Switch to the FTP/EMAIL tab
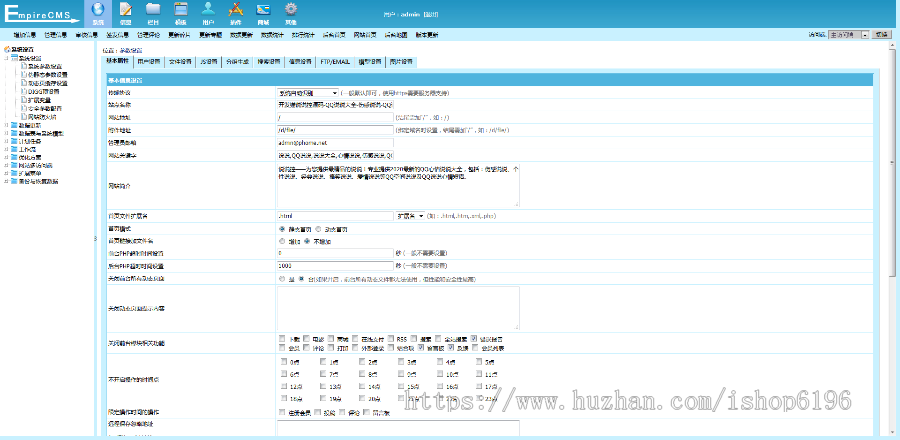Viewport: 900px width, 440px height. 335,61
